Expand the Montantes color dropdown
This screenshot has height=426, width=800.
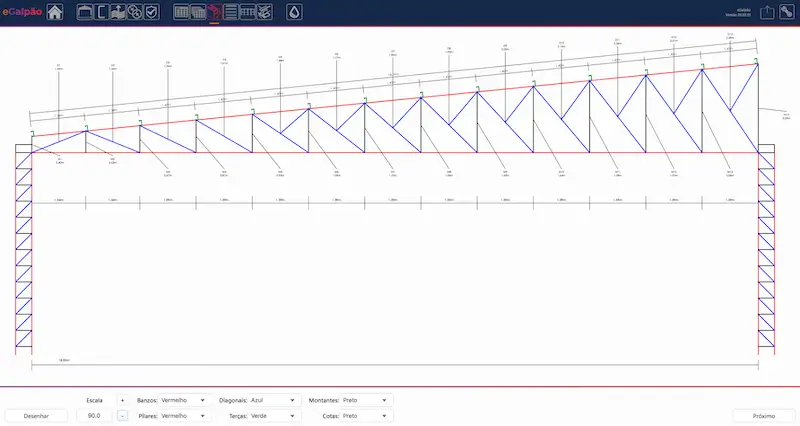click(x=365, y=400)
